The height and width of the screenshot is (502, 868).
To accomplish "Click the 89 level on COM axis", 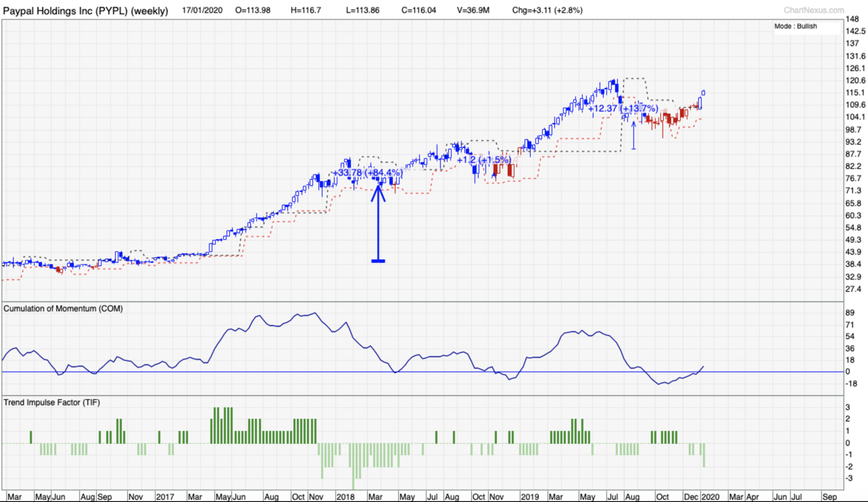I will pos(850,312).
